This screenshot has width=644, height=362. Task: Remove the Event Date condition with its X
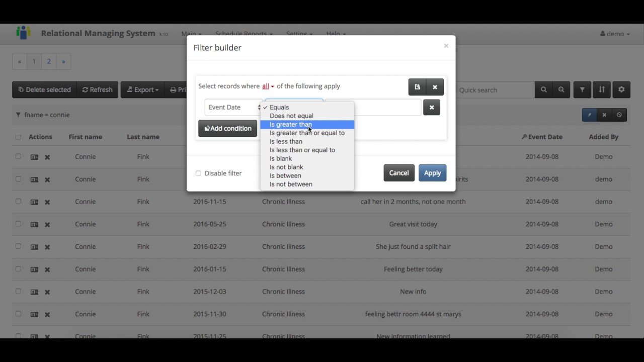pyautogui.click(x=432, y=107)
